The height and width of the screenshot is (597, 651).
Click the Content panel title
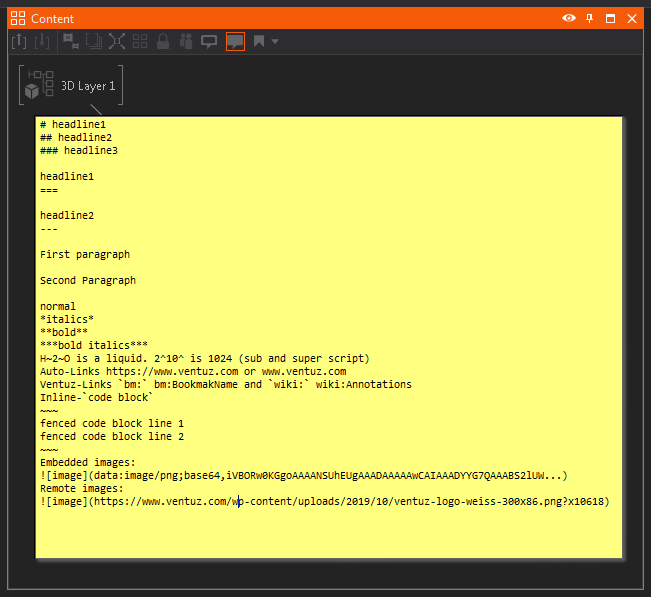tap(52, 19)
